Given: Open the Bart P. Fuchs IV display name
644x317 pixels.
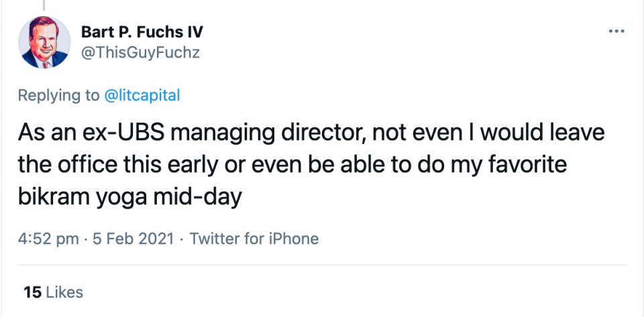Looking at the screenshot, I should (x=142, y=31).
